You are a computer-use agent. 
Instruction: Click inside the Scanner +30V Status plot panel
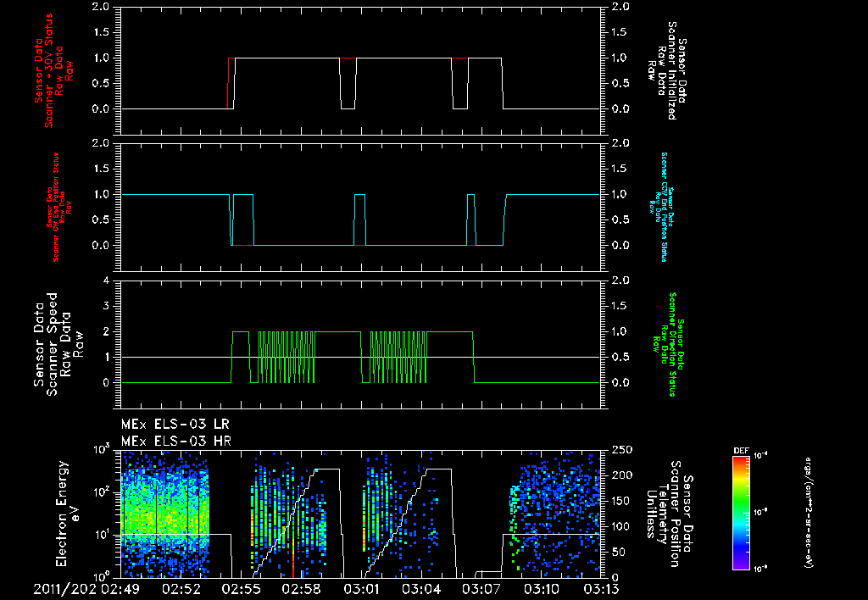(361, 71)
